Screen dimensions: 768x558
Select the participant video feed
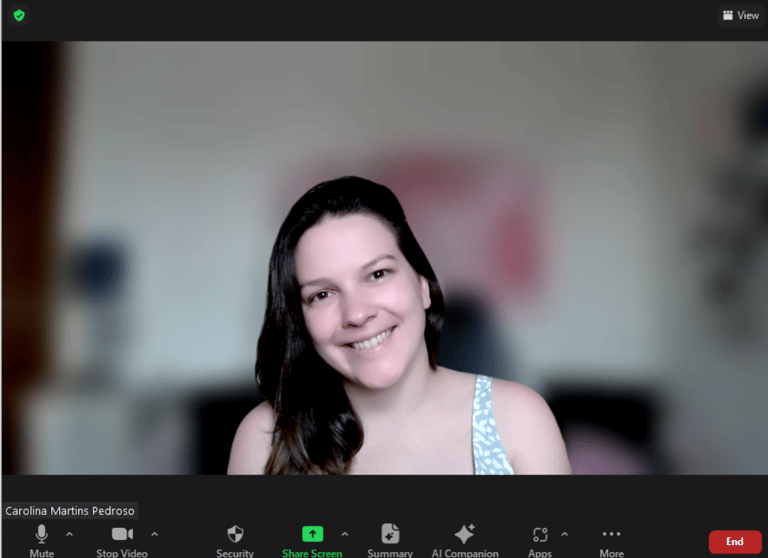(384, 258)
